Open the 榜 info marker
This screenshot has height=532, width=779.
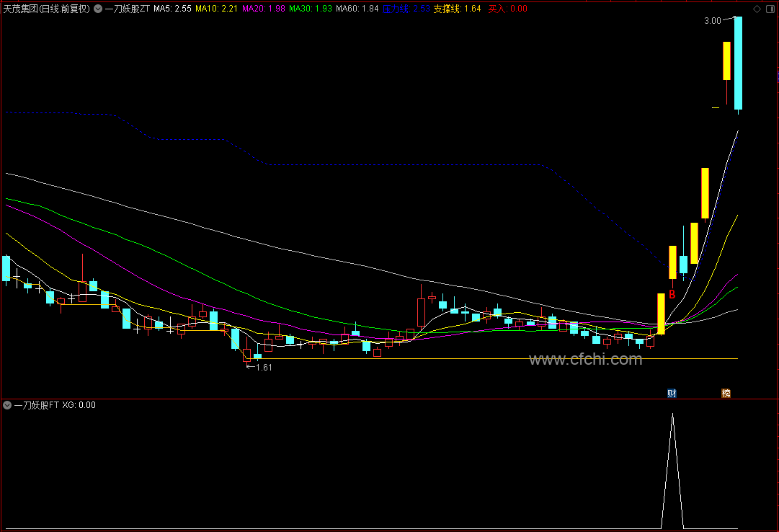726,394
